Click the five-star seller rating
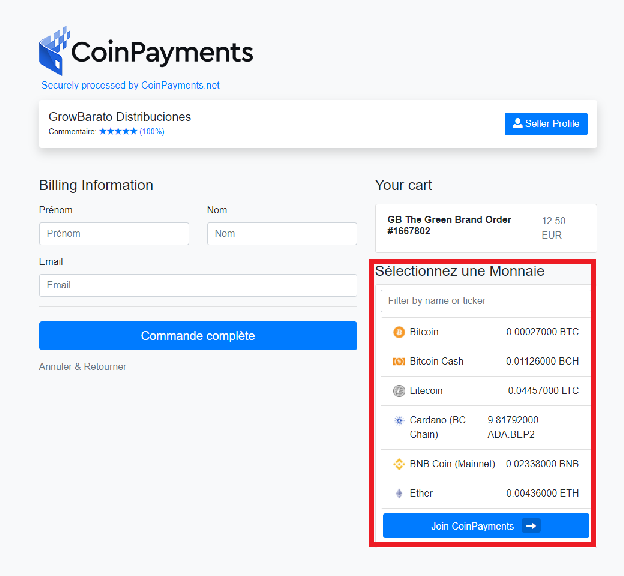The height and width of the screenshot is (576, 624). (x=118, y=131)
